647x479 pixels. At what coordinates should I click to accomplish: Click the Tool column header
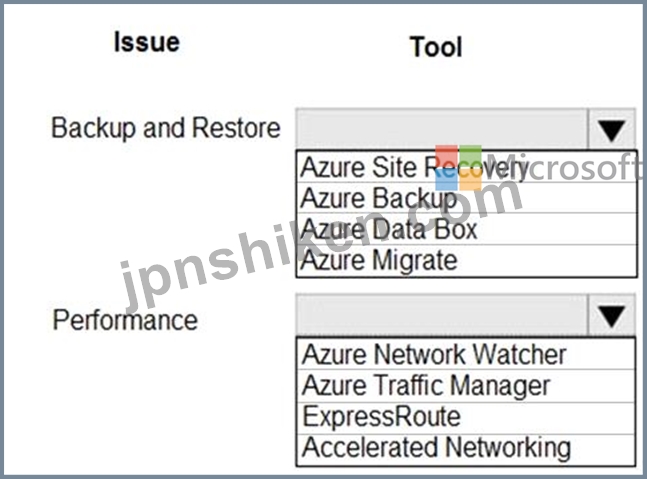click(436, 47)
